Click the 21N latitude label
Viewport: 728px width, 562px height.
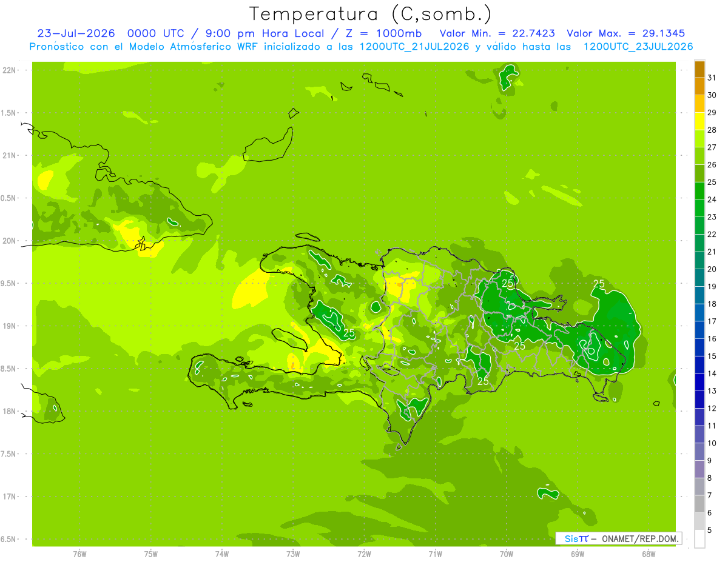pyautogui.click(x=9, y=155)
